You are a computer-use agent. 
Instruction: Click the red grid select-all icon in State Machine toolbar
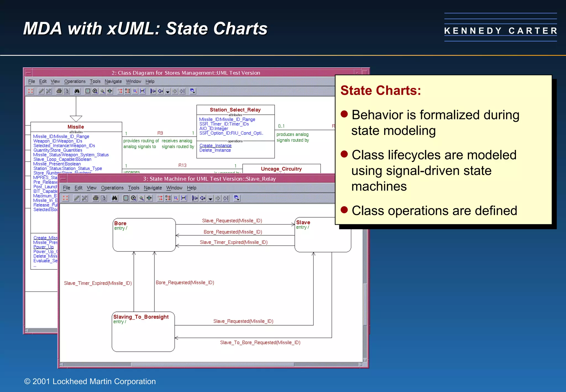tap(65, 198)
